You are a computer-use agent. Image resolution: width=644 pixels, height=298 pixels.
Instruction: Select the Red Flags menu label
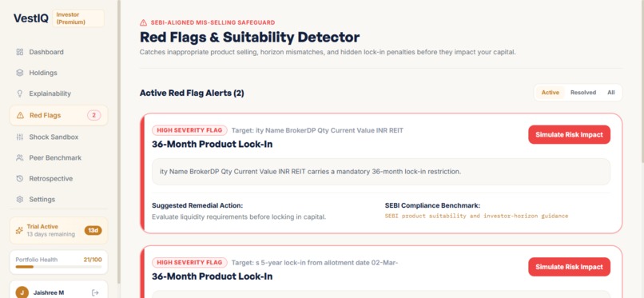46,115
